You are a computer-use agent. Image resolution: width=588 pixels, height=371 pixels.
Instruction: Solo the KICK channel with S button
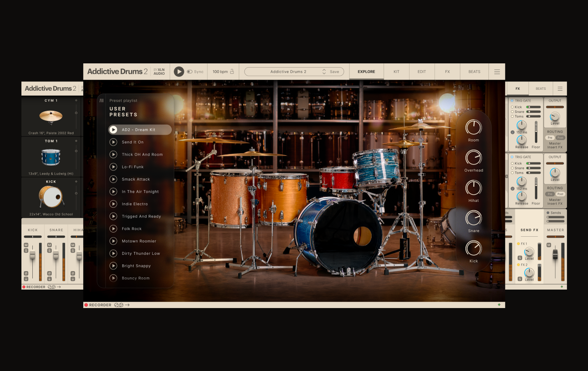click(x=26, y=251)
